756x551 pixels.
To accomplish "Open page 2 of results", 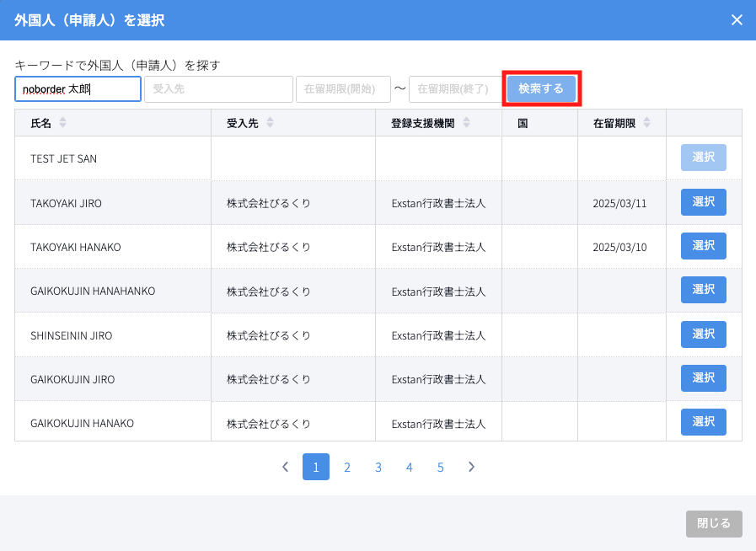I will click(x=347, y=467).
